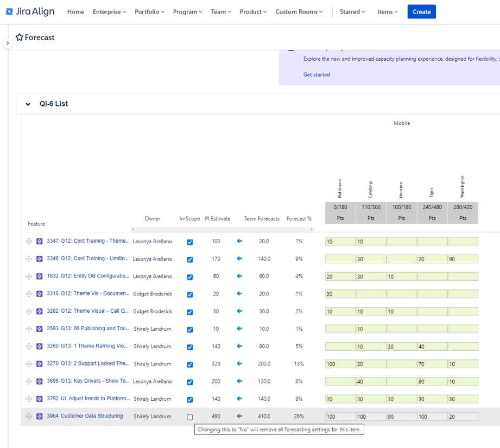The width and height of the screenshot is (500, 448).
Task: Open the Program dropdown menu
Action: coord(187,12)
